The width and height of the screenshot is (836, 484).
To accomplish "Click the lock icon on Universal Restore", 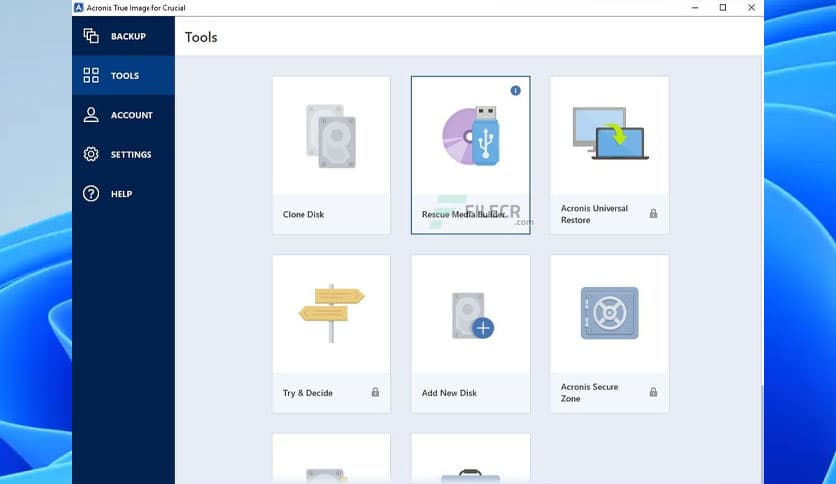I will point(653,214).
